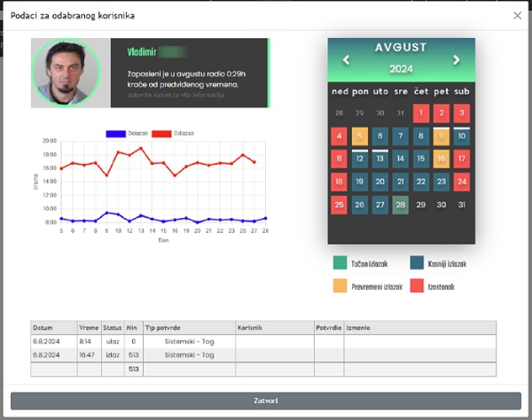This screenshot has height=420, width=532.
Task: Click the green Tačan izlazak legend swatch
Action: click(340, 263)
